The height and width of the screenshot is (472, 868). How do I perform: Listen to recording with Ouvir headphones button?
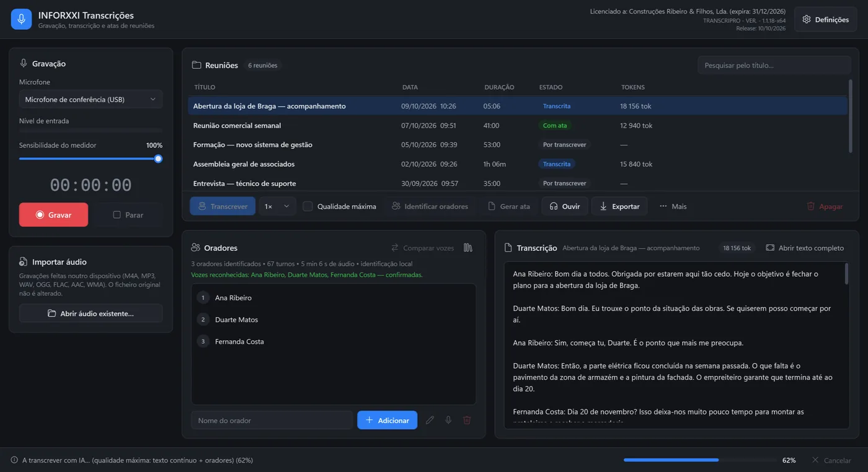(x=565, y=206)
